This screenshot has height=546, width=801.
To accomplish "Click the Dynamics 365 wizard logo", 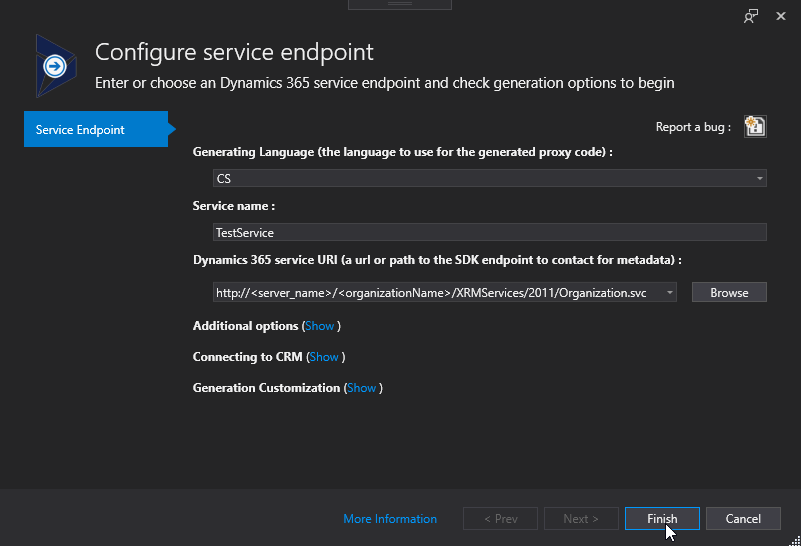I will pyautogui.click(x=56, y=66).
